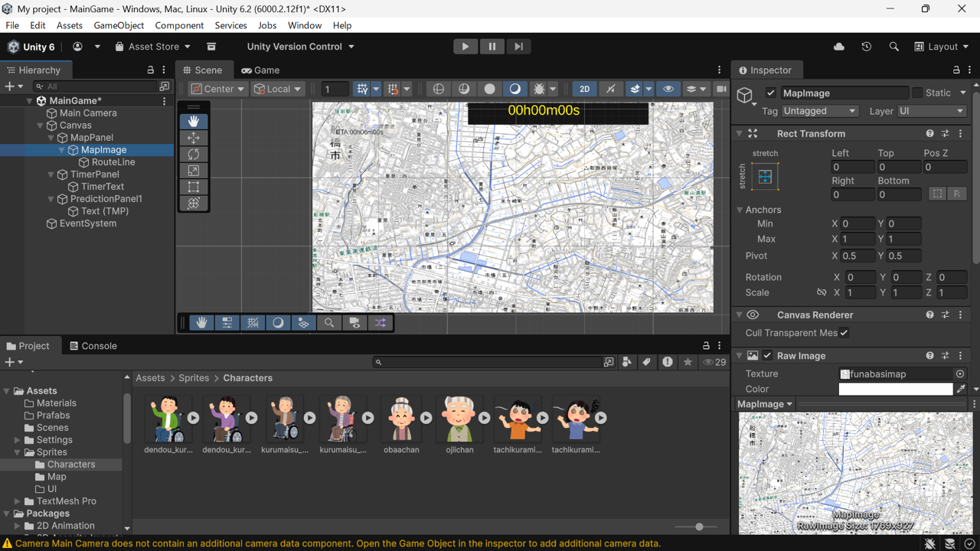Viewport: 980px width, 551px height.
Task: Uncheck the MapImage active checkbox
Action: pyautogui.click(x=771, y=93)
